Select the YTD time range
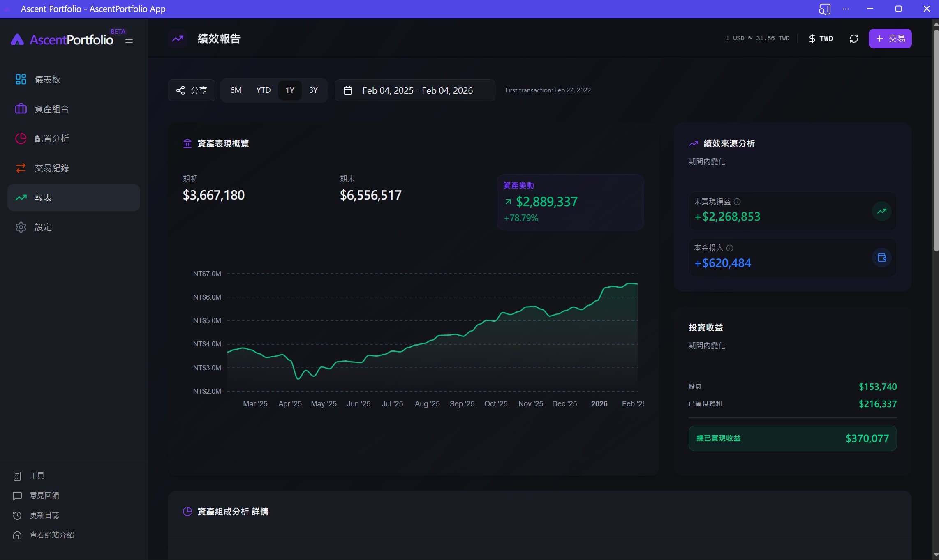 coord(263,90)
